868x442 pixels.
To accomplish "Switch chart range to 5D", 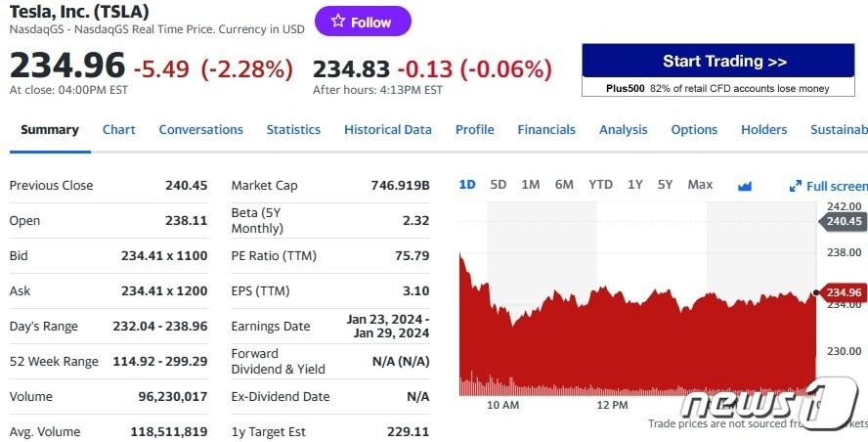I will pos(499,185).
